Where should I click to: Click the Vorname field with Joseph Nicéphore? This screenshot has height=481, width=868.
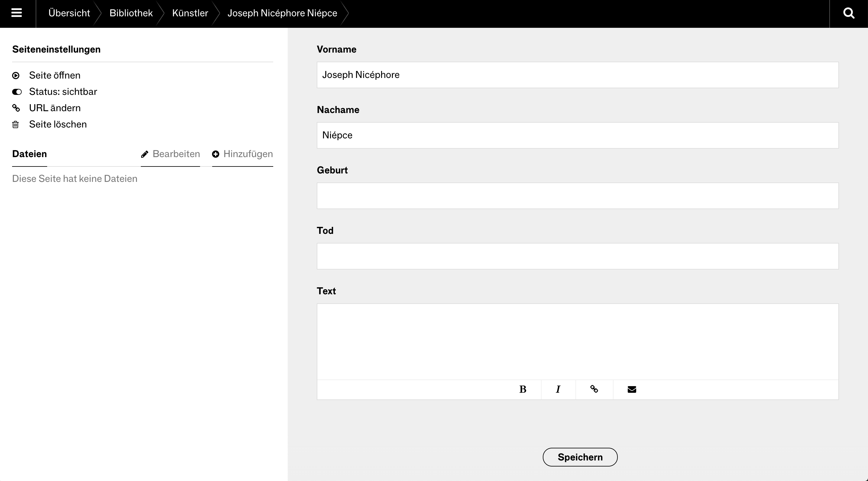point(578,75)
